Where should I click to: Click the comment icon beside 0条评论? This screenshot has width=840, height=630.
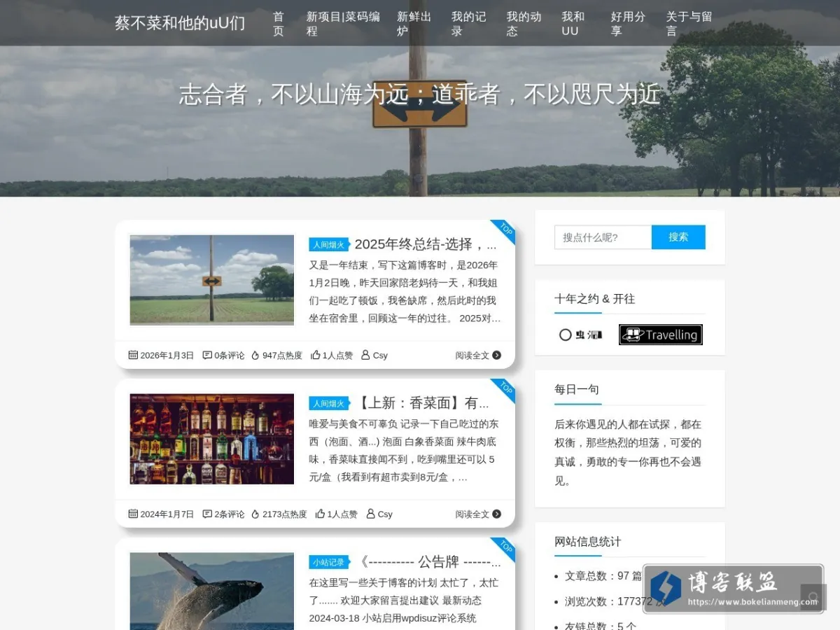click(207, 355)
